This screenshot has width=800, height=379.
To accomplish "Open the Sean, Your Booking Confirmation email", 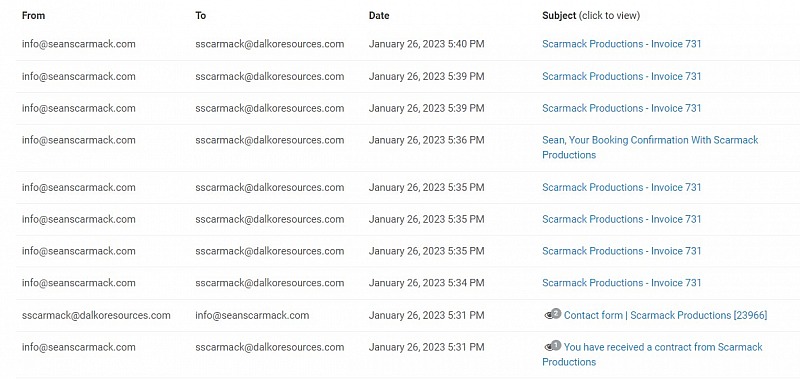I will [x=650, y=147].
